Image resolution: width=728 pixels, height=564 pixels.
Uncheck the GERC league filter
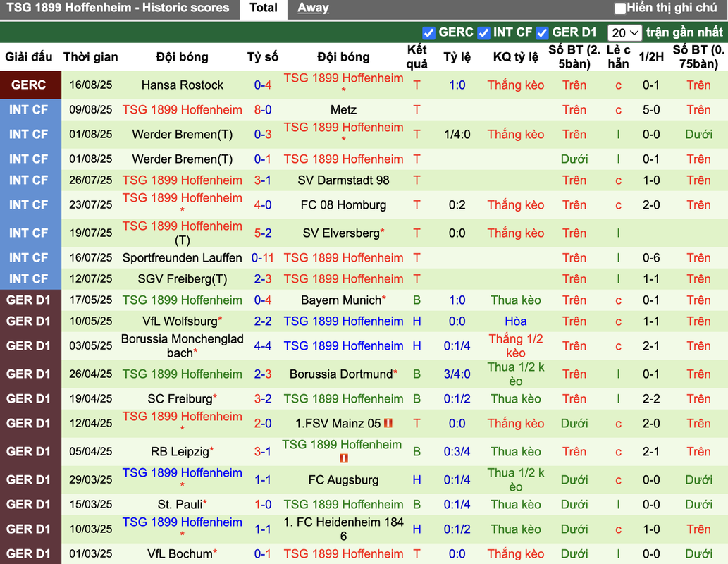[x=428, y=33]
